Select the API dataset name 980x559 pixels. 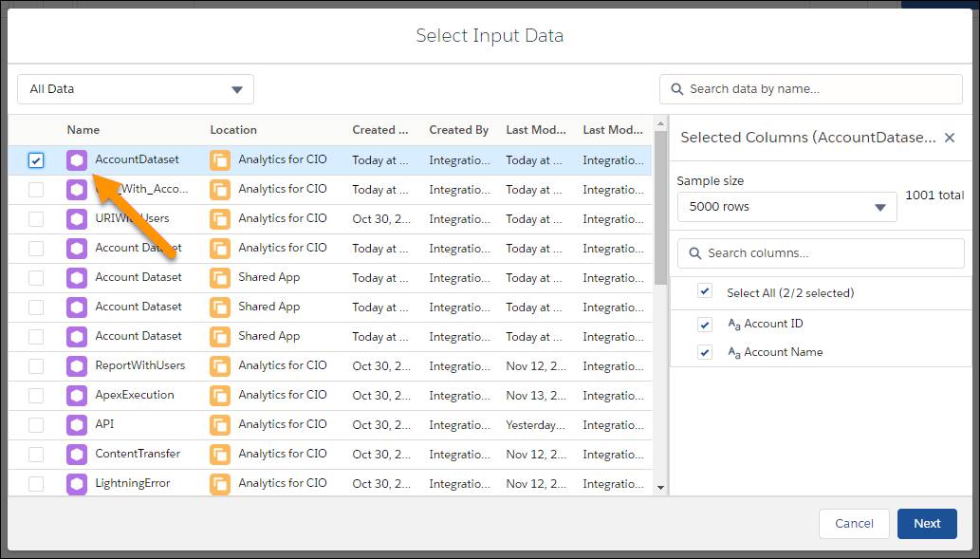tap(104, 424)
